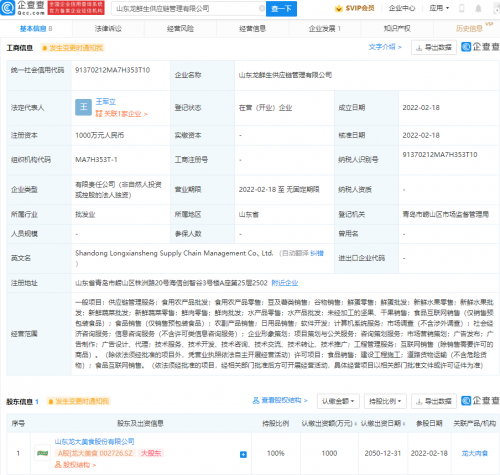Select the 核准日期 value 2022-02-18
This screenshot has width=500, height=475.
click(x=421, y=135)
